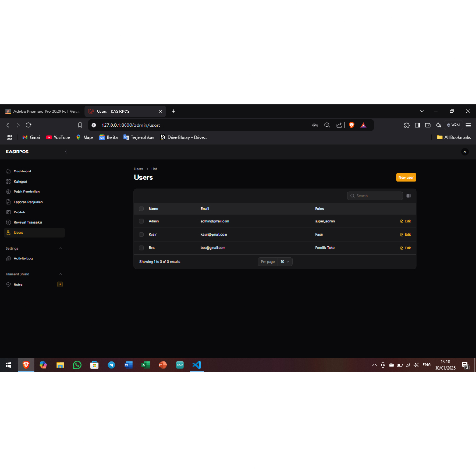This screenshot has width=476, height=476.
Task: Go back in browser history
Action: click(8, 125)
